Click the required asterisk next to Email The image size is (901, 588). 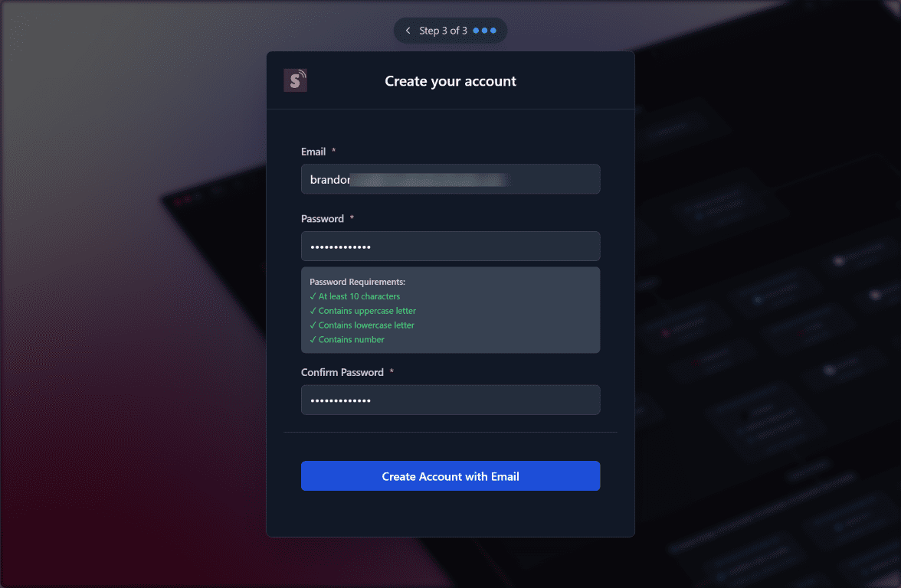click(x=333, y=151)
